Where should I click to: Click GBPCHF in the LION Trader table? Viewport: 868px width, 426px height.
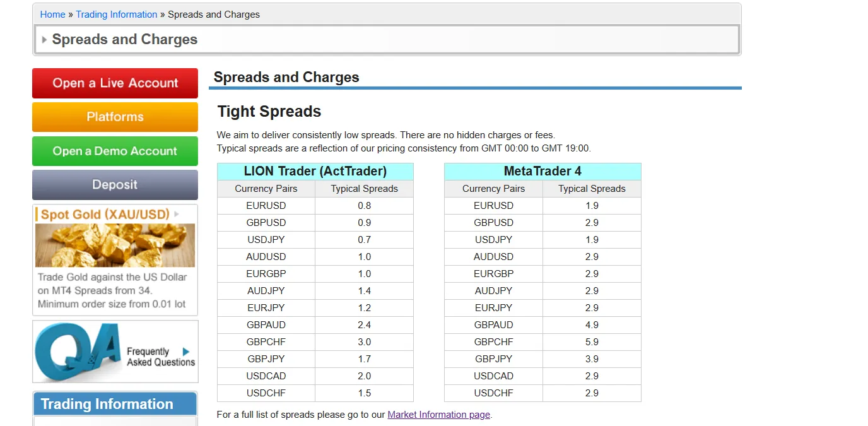point(266,342)
